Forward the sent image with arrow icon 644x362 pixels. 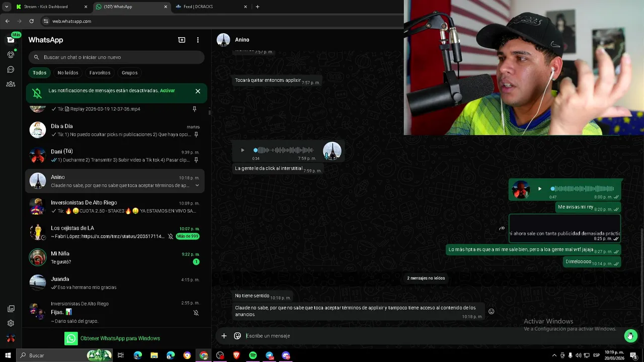[502, 228]
